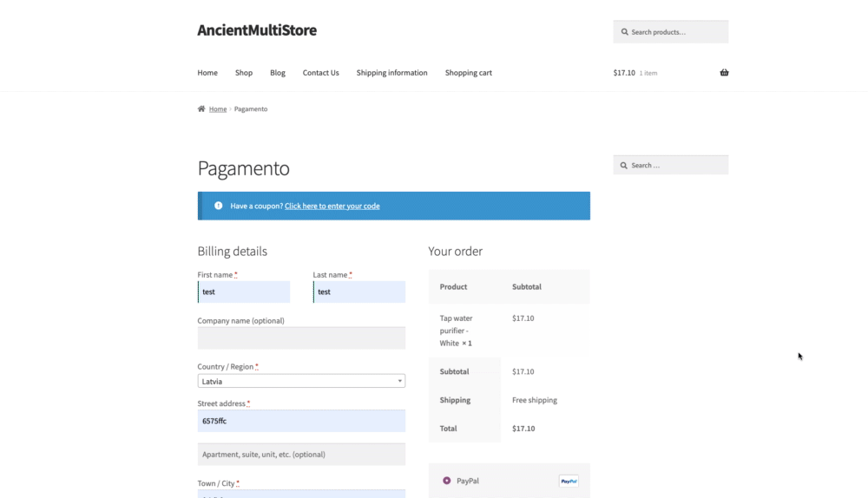Open the Shop menu item

[x=244, y=73]
